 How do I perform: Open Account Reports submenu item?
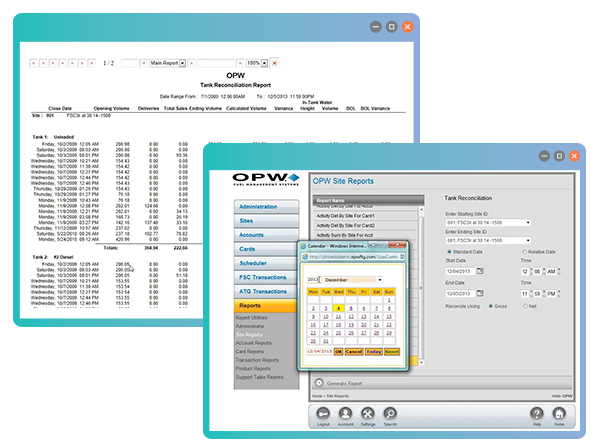[x=253, y=343]
